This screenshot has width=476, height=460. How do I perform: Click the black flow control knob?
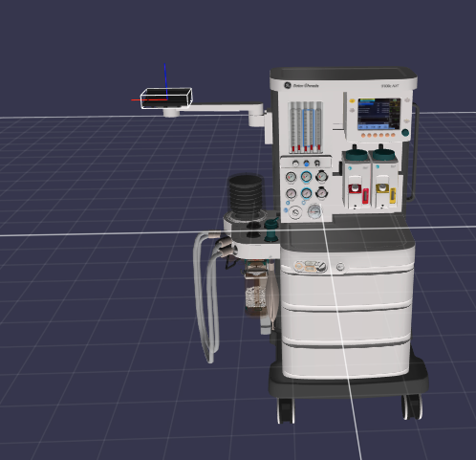[x=317, y=164]
